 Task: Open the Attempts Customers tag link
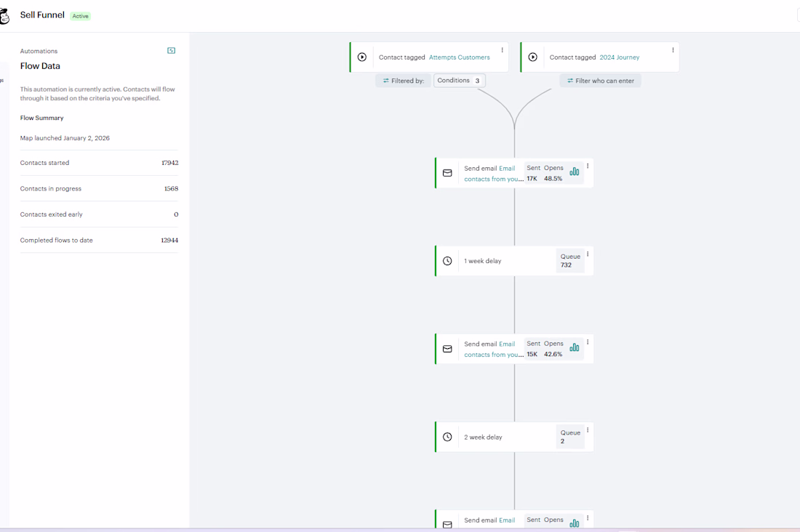[x=459, y=57]
